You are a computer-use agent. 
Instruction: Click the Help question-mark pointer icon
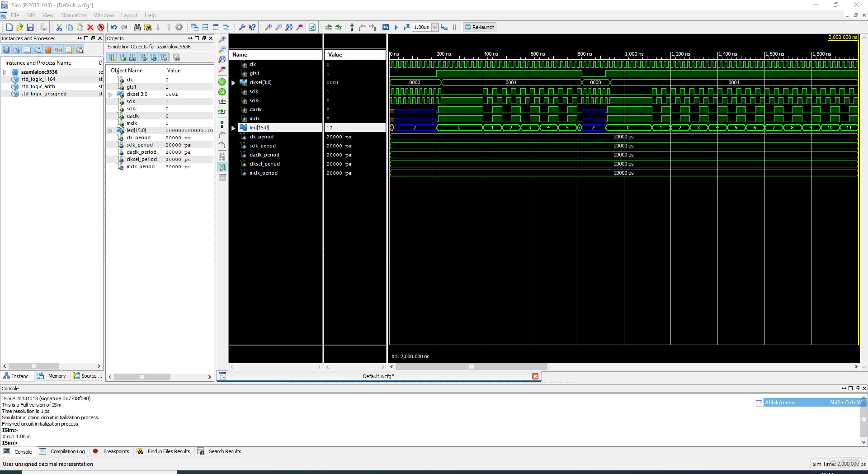pyautogui.click(x=252, y=27)
